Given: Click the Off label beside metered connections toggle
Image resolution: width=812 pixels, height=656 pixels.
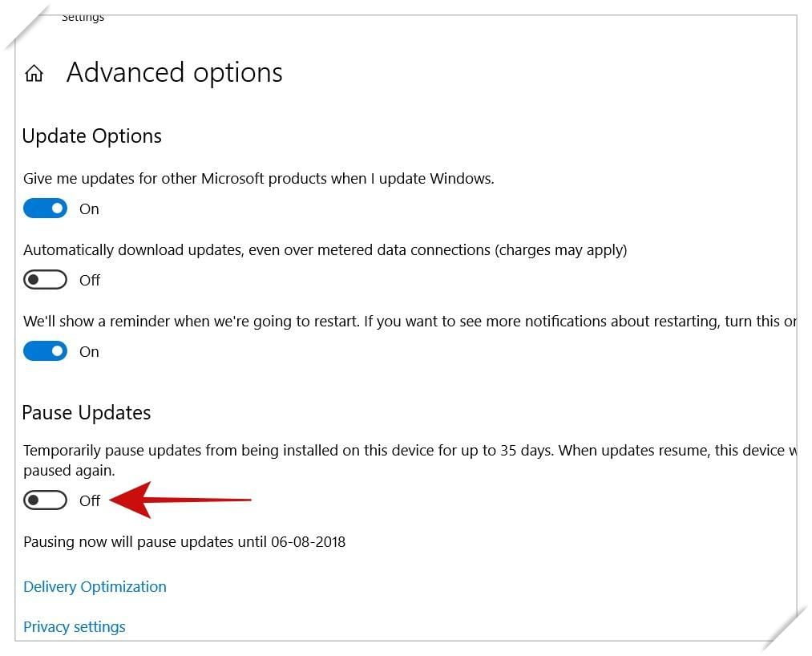Looking at the screenshot, I should pos(90,281).
